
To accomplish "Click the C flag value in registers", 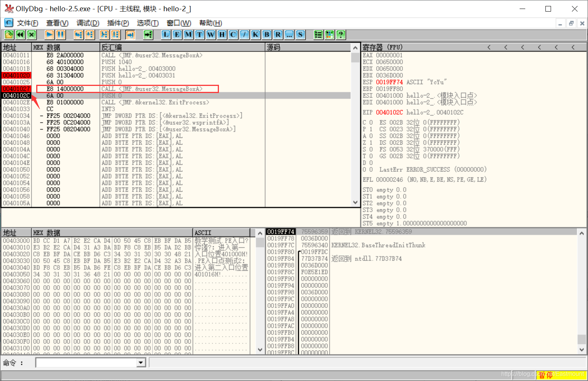I will 371,123.
